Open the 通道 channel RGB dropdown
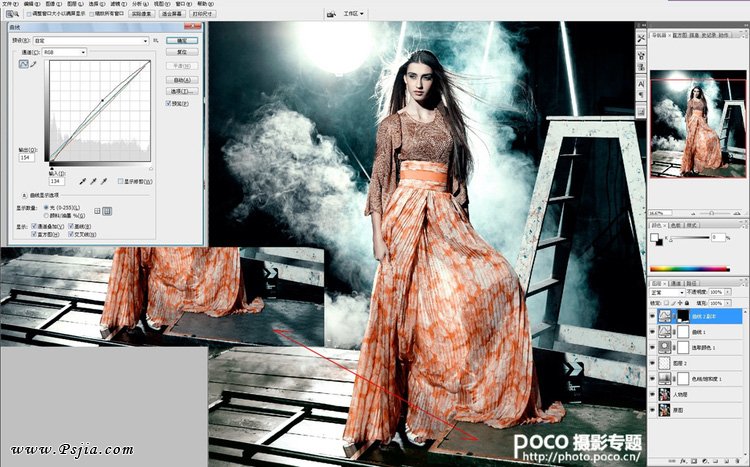 coord(63,51)
